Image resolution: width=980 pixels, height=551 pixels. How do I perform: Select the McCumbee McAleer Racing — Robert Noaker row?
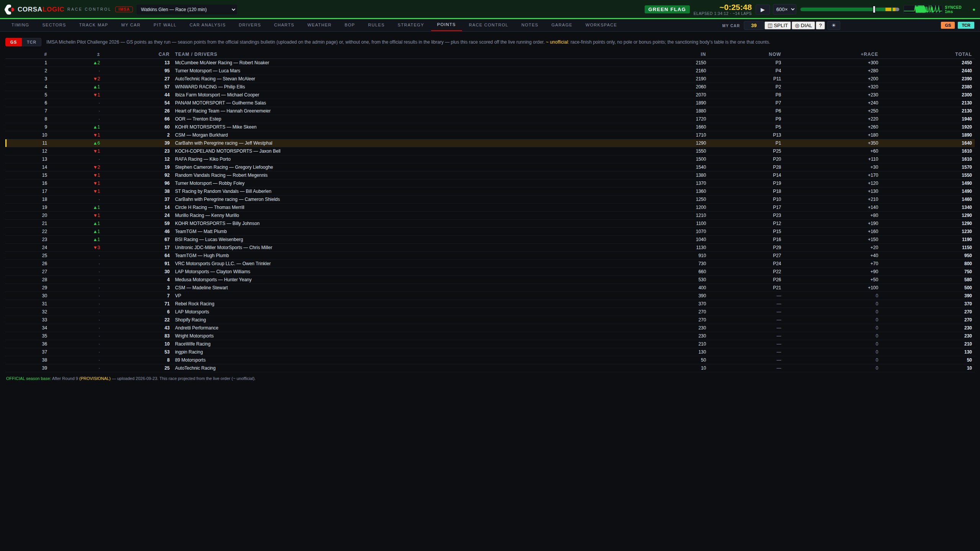pos(490,63)
